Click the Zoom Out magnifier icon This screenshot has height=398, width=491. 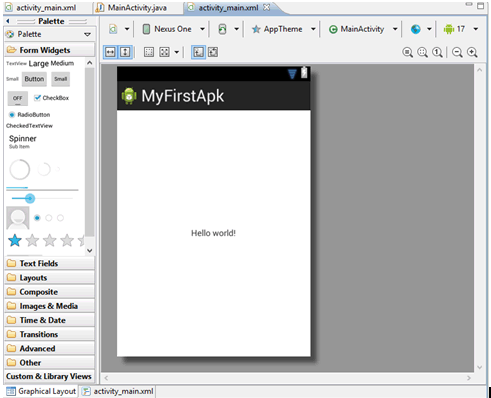point(457,52)
